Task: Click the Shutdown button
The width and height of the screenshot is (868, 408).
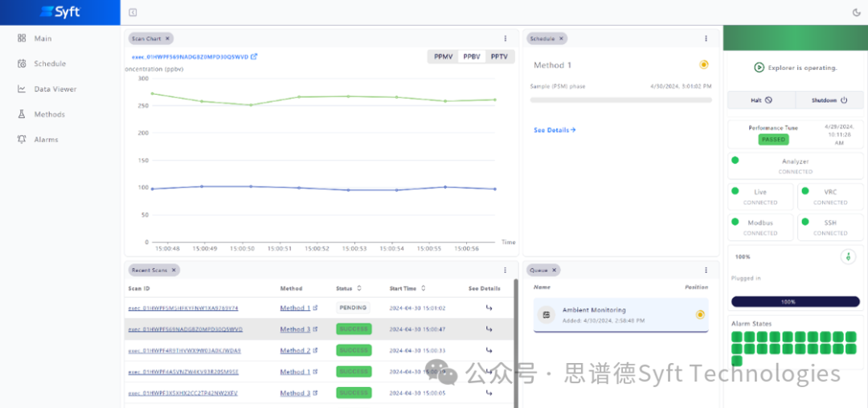Action: point(829,100)
